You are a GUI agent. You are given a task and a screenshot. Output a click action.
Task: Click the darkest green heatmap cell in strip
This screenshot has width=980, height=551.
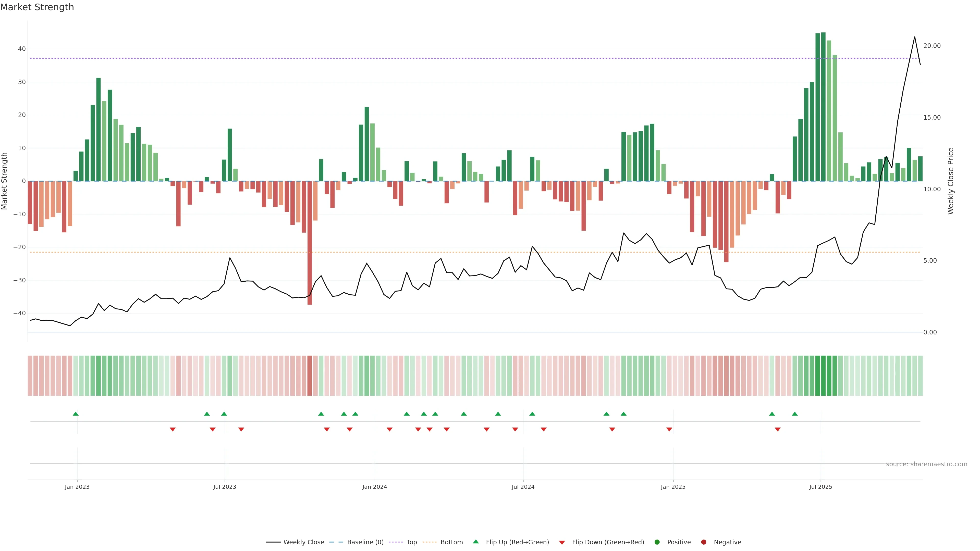823,376
